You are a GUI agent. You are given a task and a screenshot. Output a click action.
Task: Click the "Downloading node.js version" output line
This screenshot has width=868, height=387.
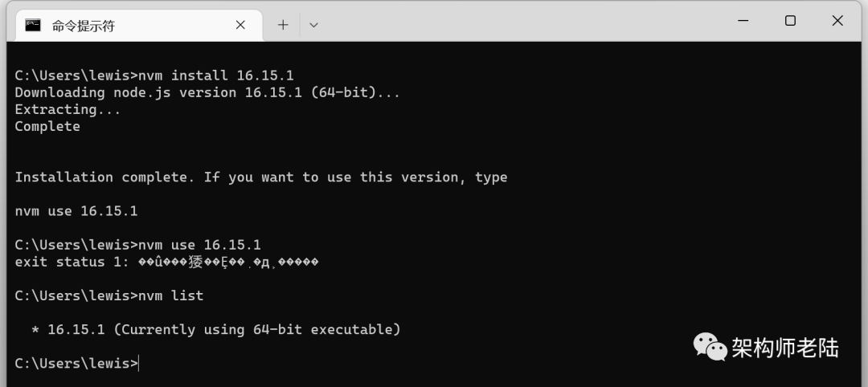click(207, 92)
